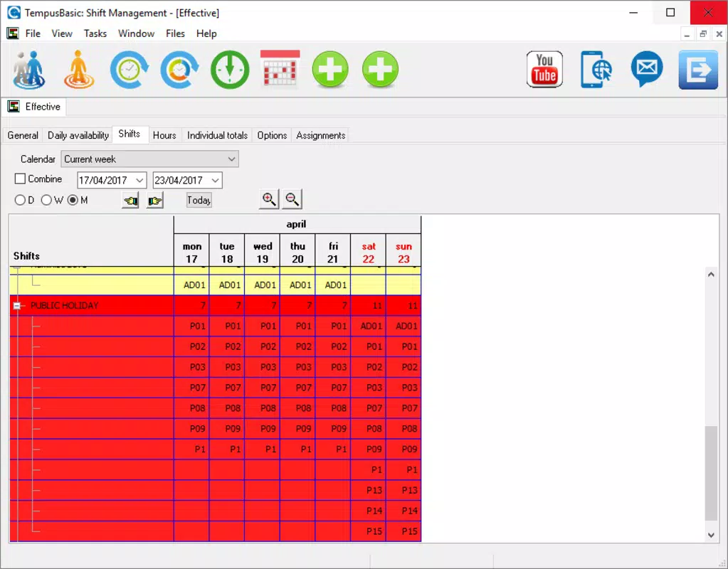Click the second green plus icon
Image resolution: width=728 pixels, height=569 pixels.
380,69
